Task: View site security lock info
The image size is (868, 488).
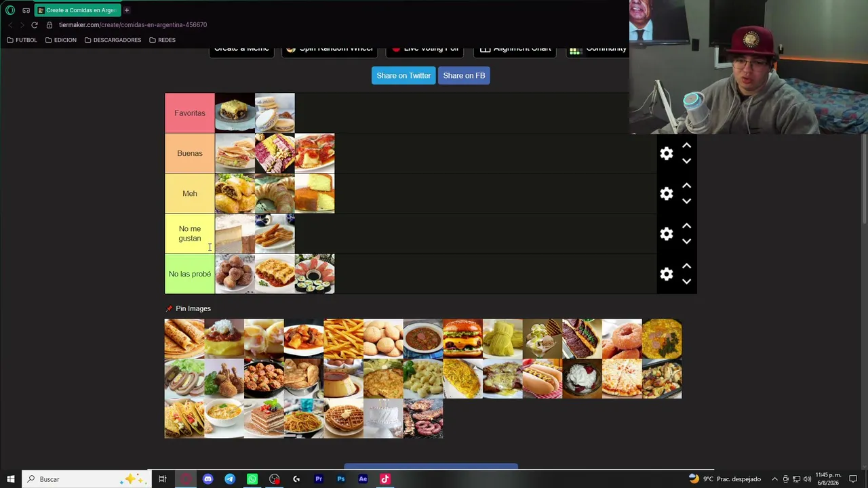Action: (x=49, y=25)
